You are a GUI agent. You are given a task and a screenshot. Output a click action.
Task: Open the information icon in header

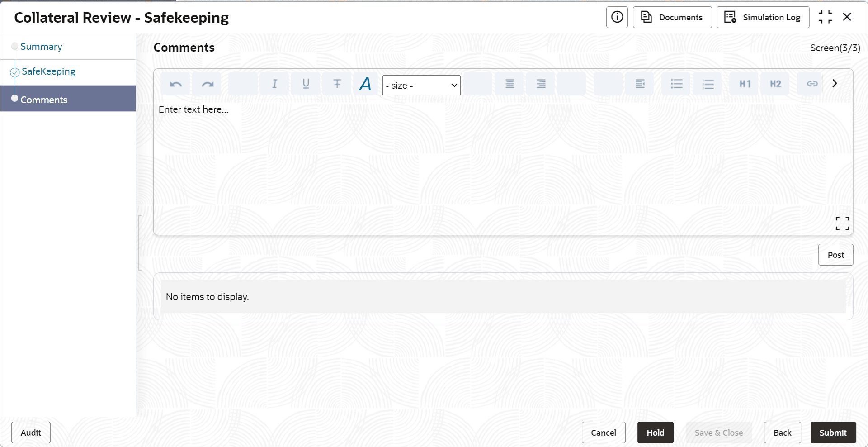click(617, 17)
